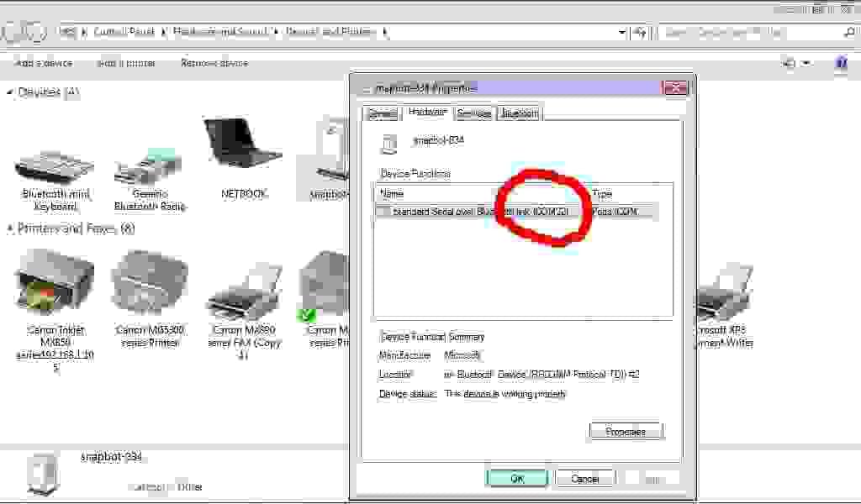Click Add a device toolbar command
861x504 pixels.
tap(44, 63)
